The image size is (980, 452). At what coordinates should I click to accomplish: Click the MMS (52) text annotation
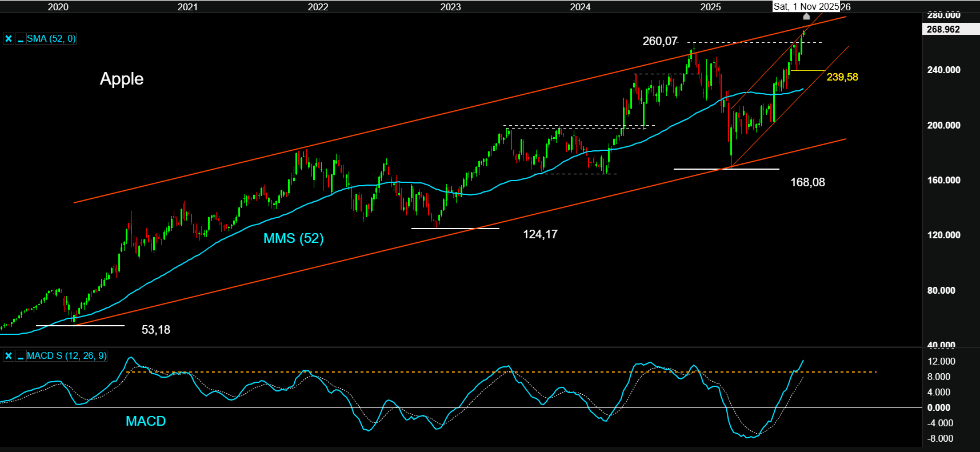pyautogui.click(x=293, y=238)
